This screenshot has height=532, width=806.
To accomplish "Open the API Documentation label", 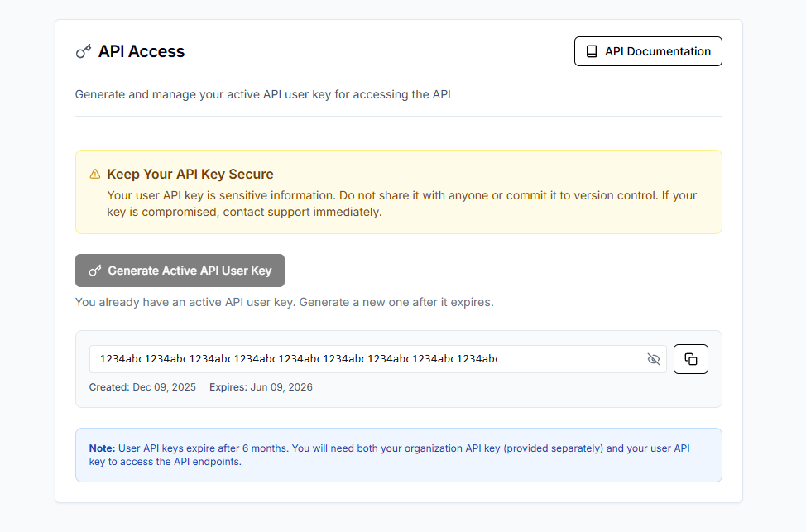I will (x=657, y=51).
